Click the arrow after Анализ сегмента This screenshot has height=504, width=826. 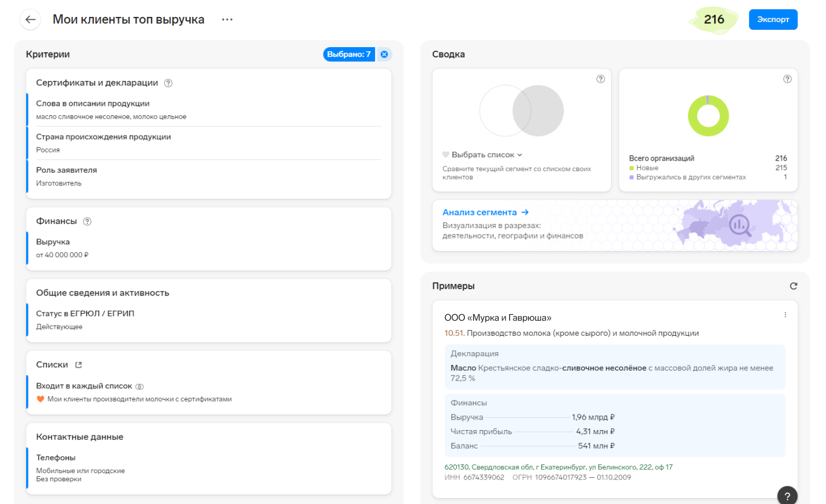coord(525,212)
